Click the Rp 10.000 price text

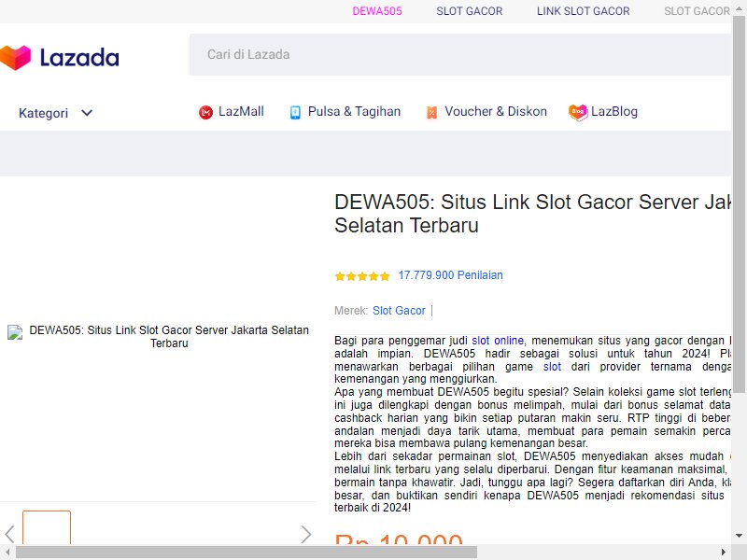[399, 539]
